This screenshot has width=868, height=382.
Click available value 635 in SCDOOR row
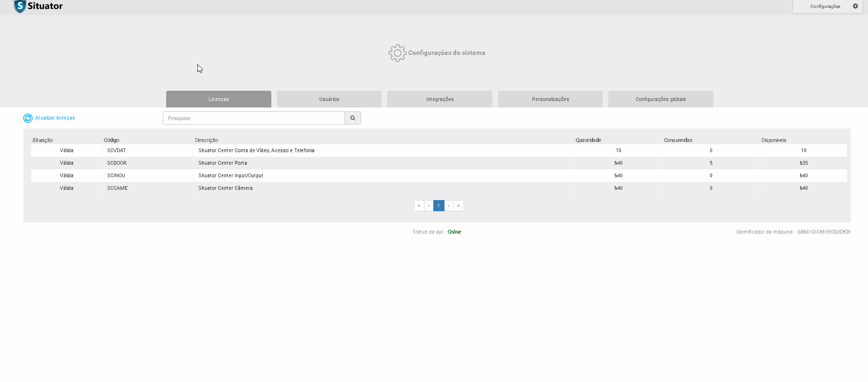804,163
